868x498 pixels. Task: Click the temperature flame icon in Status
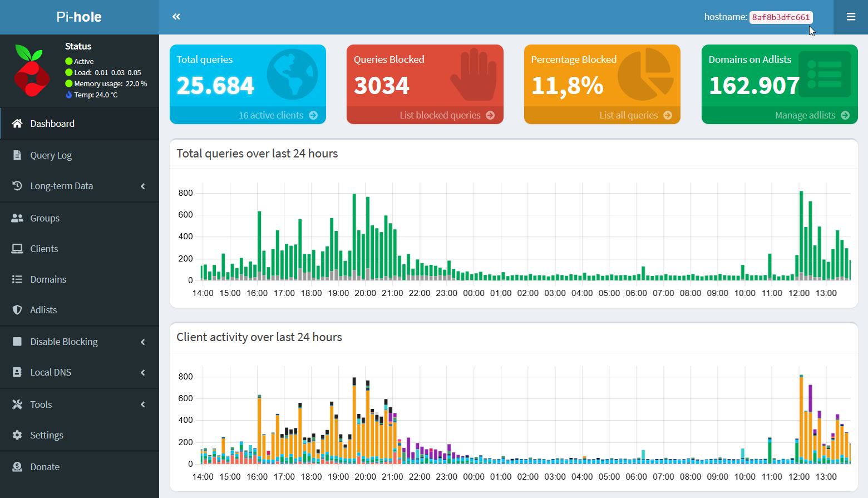tap(69, 95)
